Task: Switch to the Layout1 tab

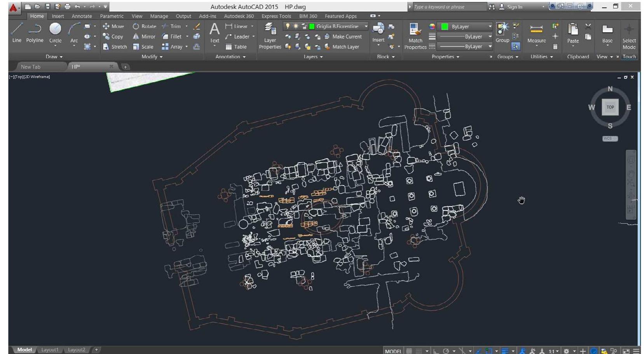Action: (50, 350)
